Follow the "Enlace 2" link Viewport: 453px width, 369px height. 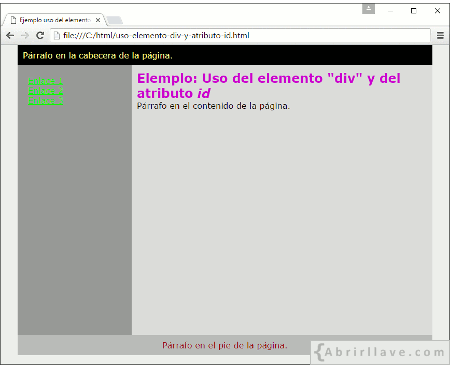point(45,91)
